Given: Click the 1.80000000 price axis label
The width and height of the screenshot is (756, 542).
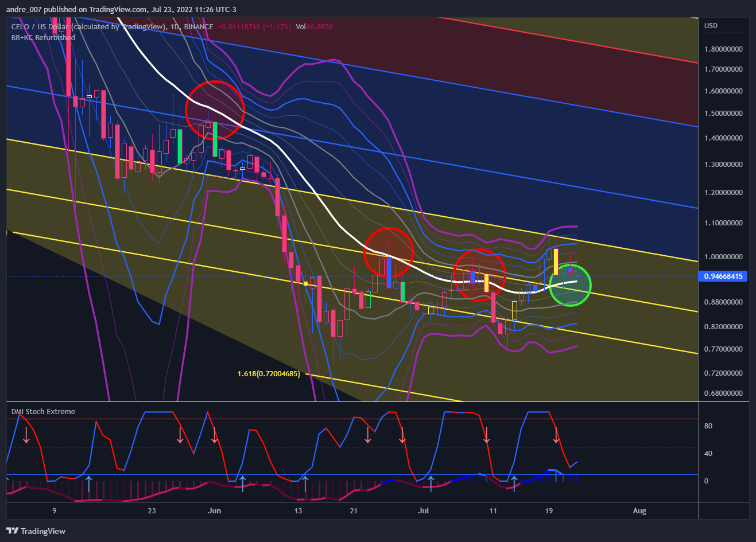Looking at the screenshot, I should coord(723,49).
